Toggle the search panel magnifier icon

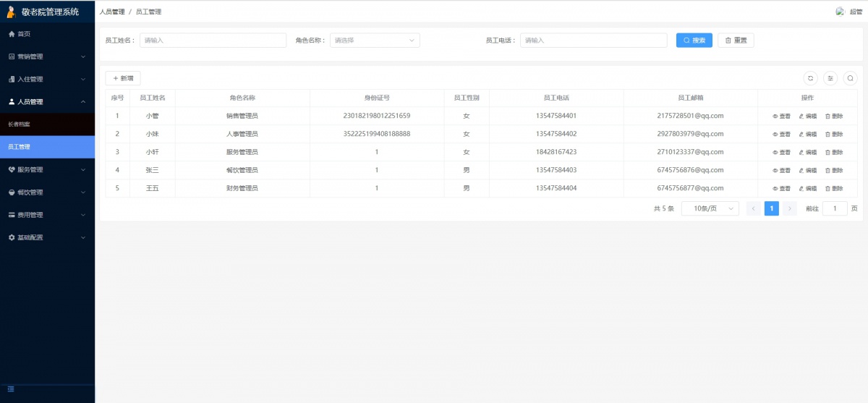[851, 78]
